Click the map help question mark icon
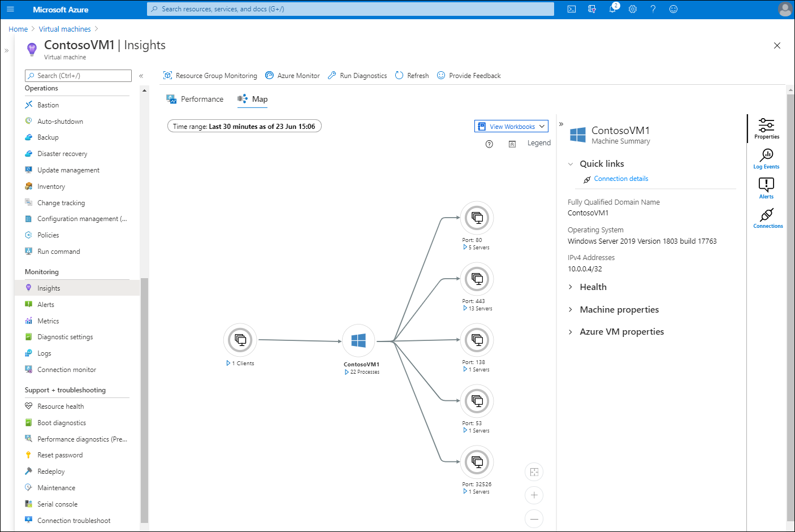Image resolution: width=795 pixels, height=532 pixels. (x=489, y=144)
